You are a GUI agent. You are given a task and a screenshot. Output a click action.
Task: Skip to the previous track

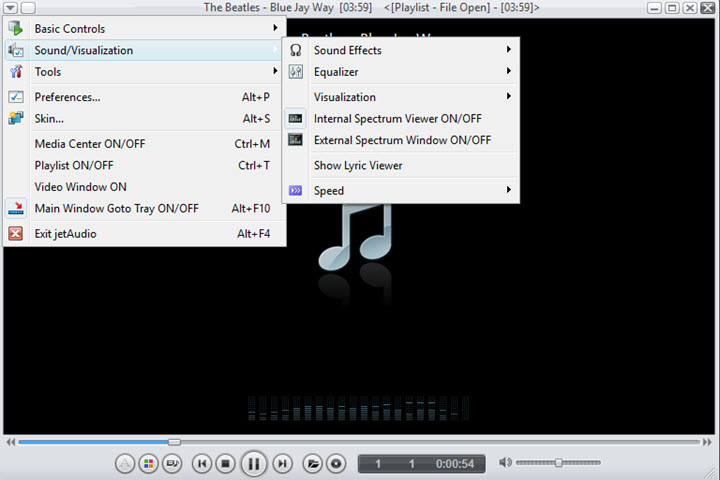point(202,464)
